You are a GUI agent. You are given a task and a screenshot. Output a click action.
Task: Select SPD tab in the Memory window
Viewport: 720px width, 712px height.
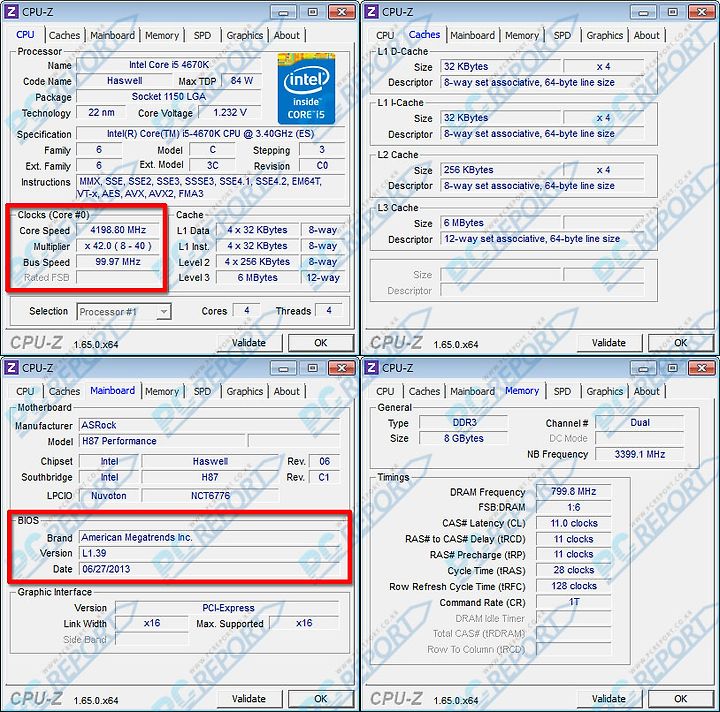tap(562, 391)
